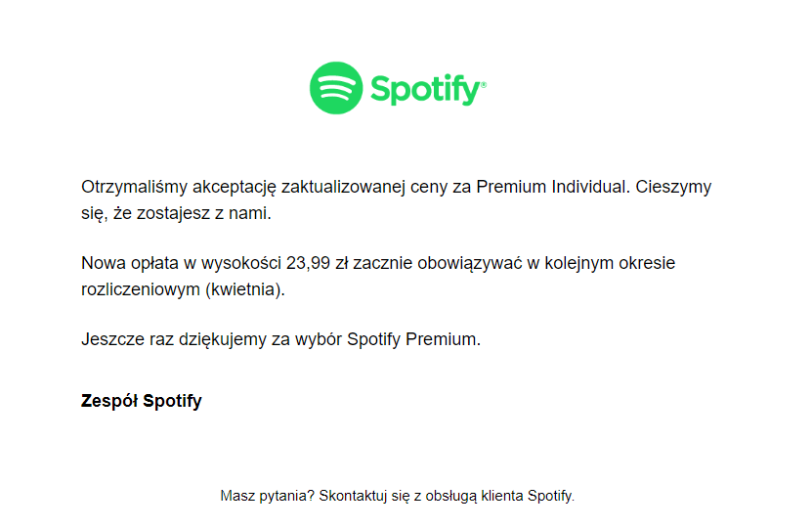Click the "zaktualizowanej ceny" phrase
The width and height of the screenshot is (812, 528).
pyautogui.click(x=360, y=187)
